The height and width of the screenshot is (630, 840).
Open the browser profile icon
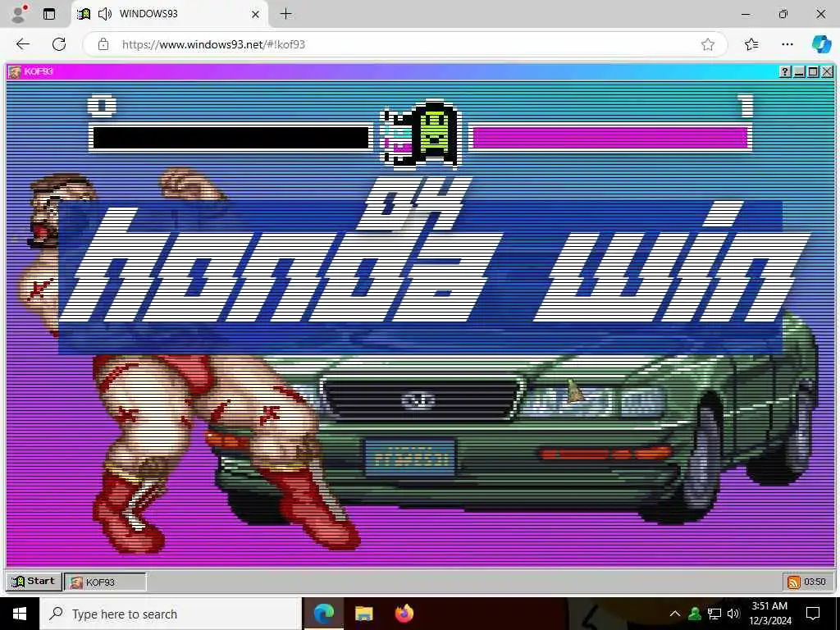pyautogui.click(x=18, y=14)
